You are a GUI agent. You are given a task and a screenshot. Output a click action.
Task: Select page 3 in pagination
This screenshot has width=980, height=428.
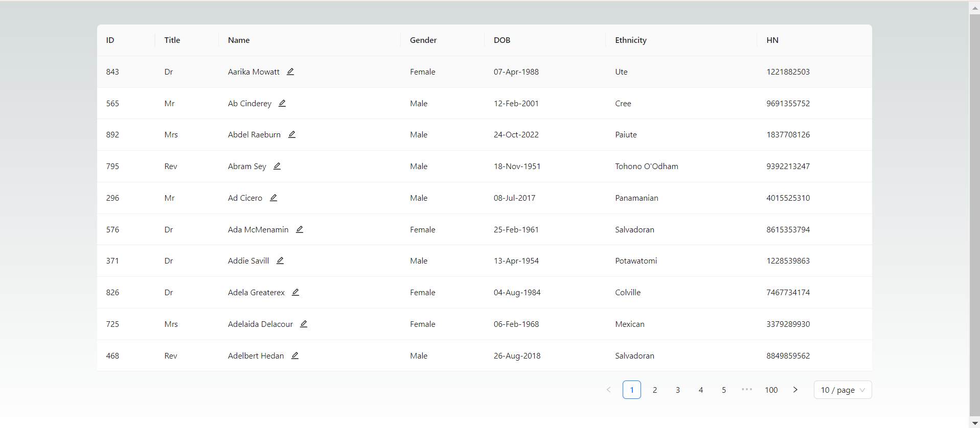click(x=677, y=390)
